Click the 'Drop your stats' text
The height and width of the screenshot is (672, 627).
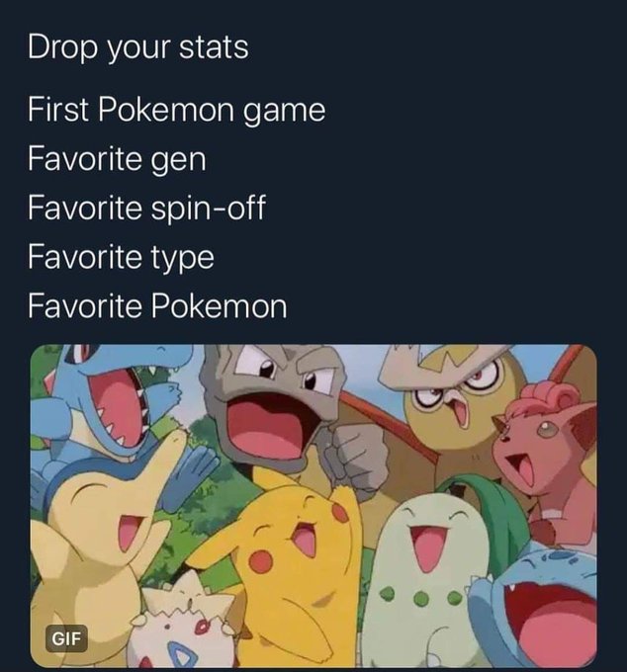(138, 48)
